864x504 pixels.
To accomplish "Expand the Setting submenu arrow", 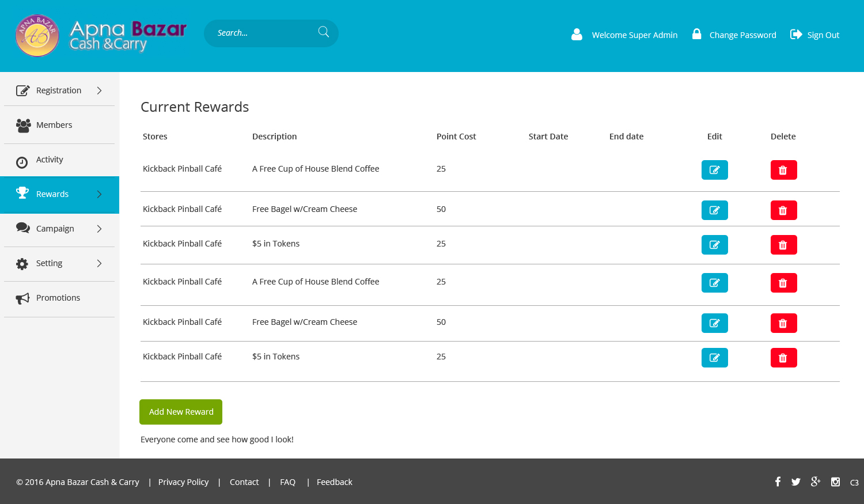I will click(99, 263).
